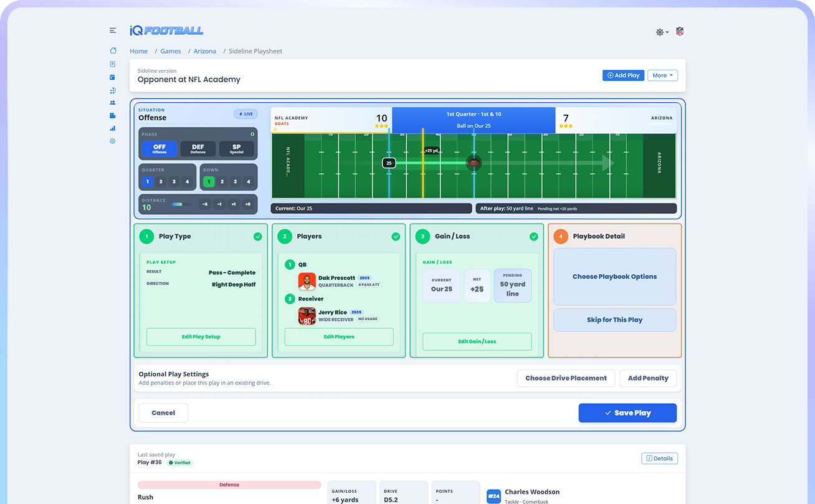Open Details for last saved play
Screen dimensions: 815x504
[x=659, y=459]
